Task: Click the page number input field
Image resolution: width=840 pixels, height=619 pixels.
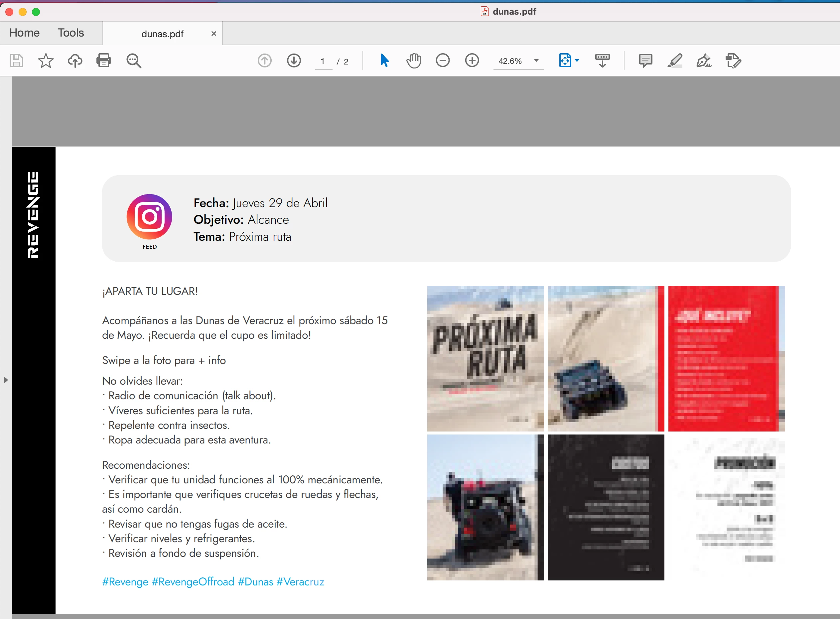Action: 323,61
